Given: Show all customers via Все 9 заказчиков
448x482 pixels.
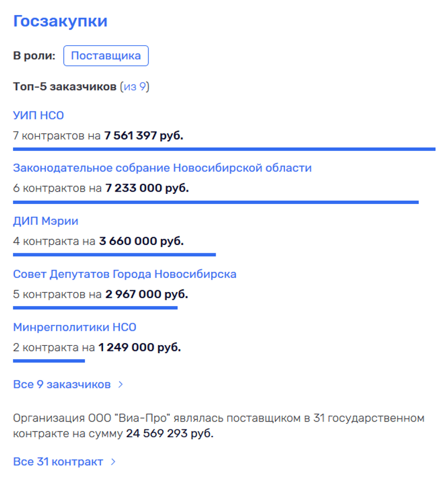Looking at the screenshot, I should (62, 384).
